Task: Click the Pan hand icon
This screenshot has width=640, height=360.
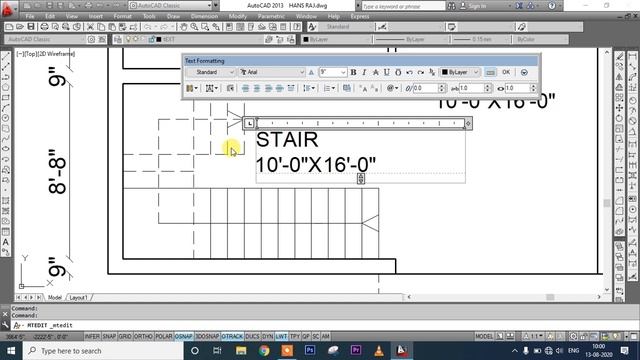Action: tap(184, 27)
